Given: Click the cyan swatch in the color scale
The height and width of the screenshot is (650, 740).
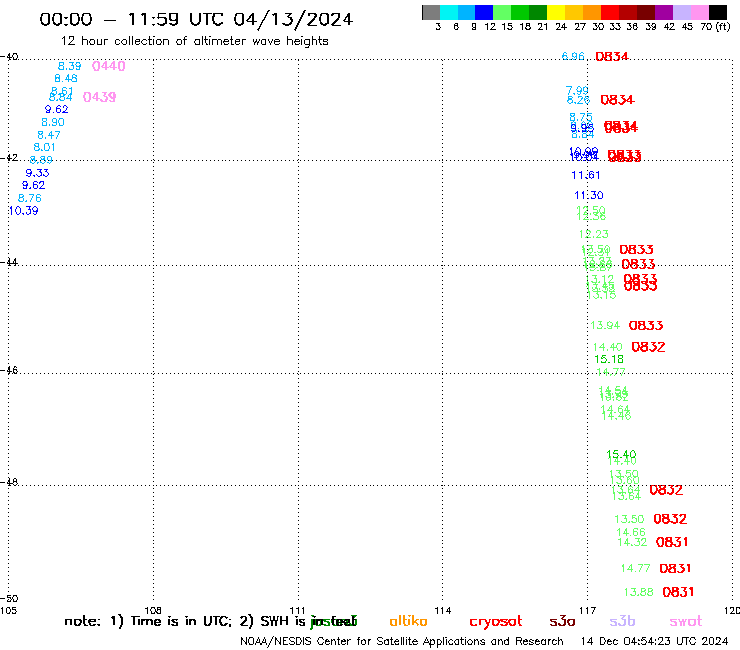Looking at the screenshot, I should click(449, 12).
